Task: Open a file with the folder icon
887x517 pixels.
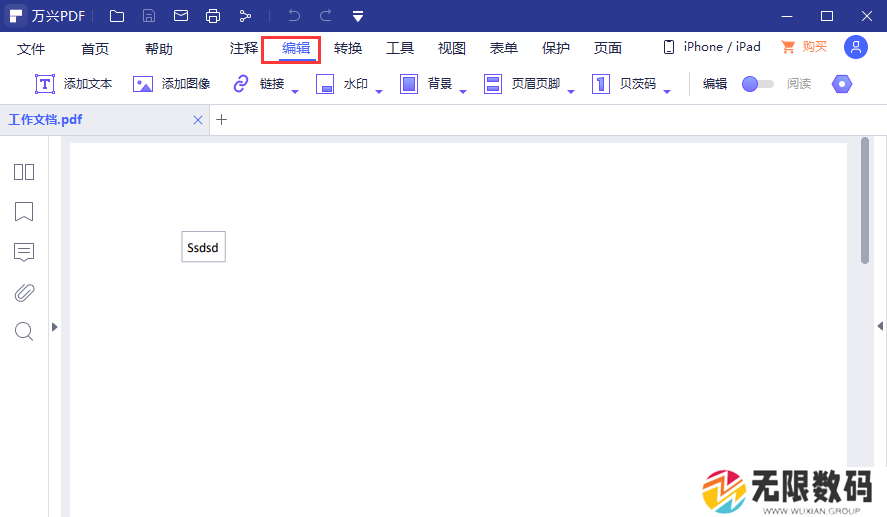Action: pyautogui.click(x=117, y=16)
